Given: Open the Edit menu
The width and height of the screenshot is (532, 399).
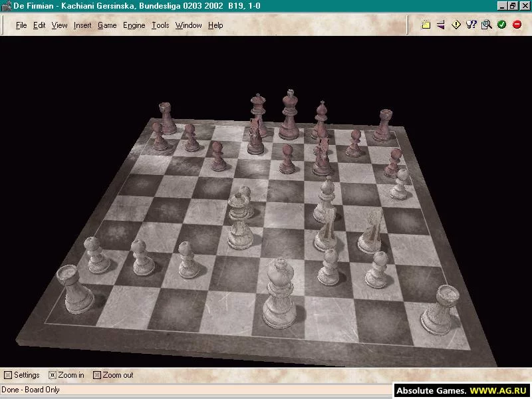Looking at the screenshot, I should (39, 25).
